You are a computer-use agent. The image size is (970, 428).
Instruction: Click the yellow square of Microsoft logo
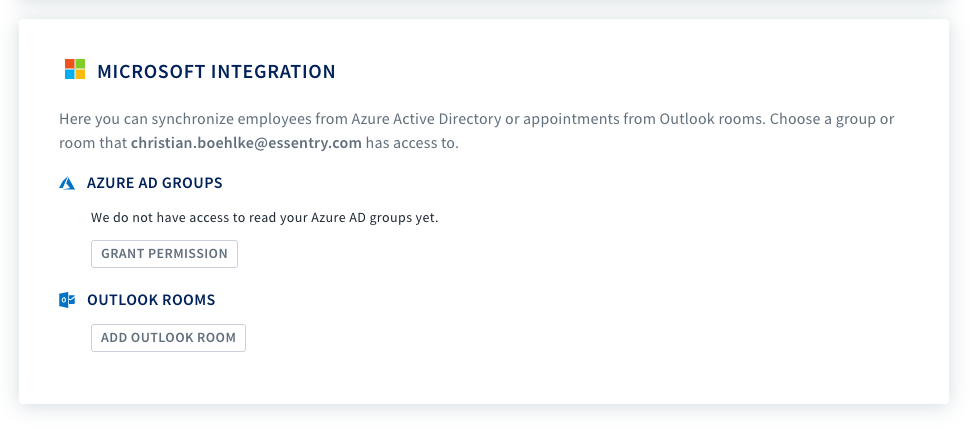pos(80,74)
